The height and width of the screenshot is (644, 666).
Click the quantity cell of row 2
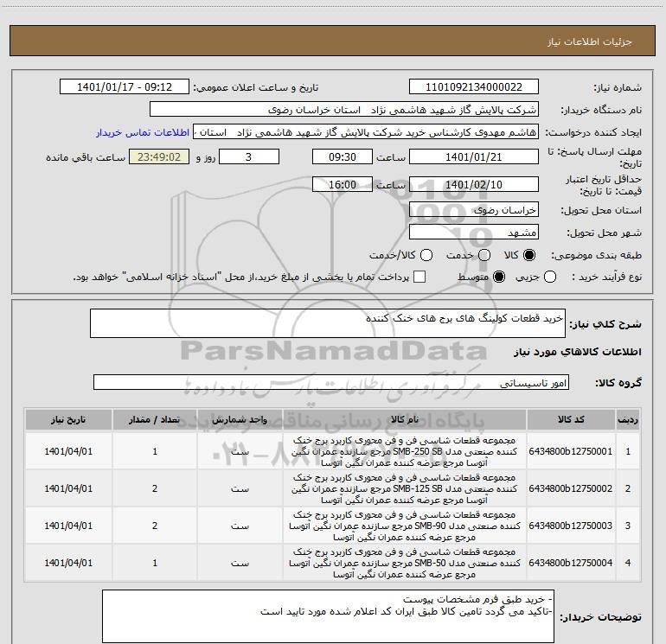pyautogui.click(x=155, y=488)
